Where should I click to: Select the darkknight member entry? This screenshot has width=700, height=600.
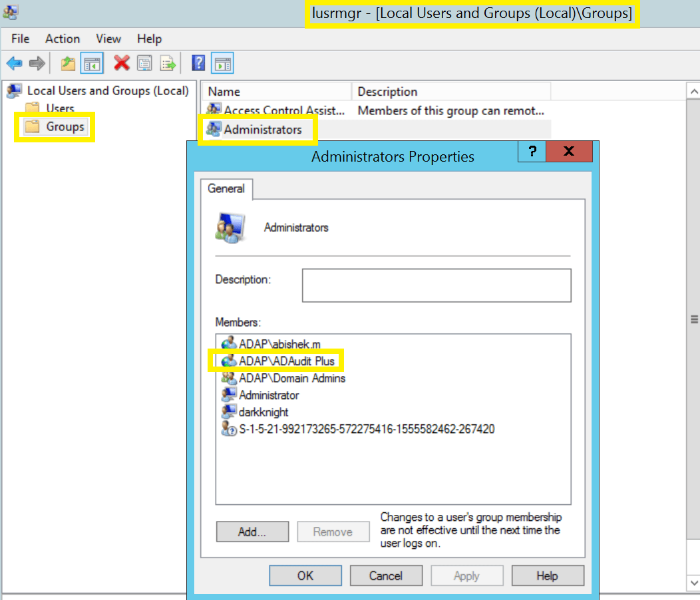point(263,412)
